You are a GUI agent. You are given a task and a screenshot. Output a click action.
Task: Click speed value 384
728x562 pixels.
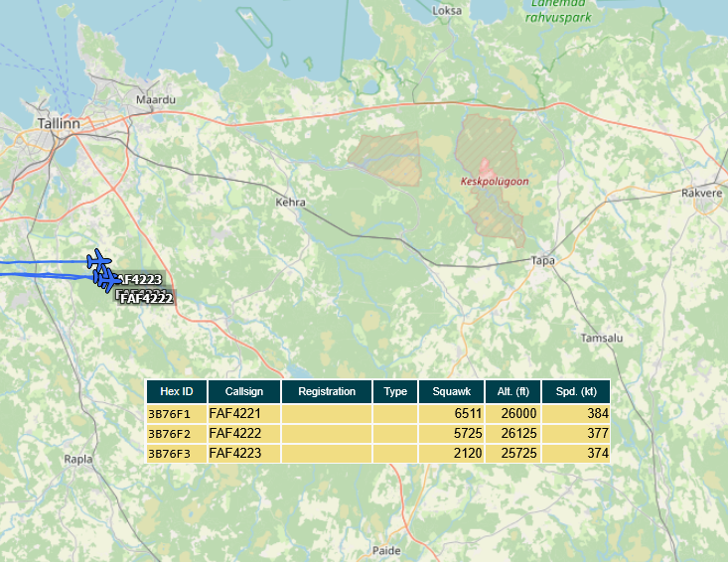point(598,413)
